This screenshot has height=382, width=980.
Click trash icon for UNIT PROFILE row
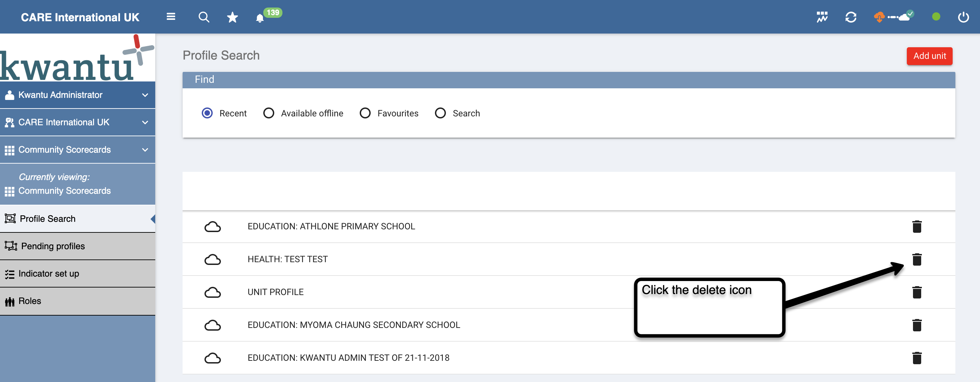point(917,292)
